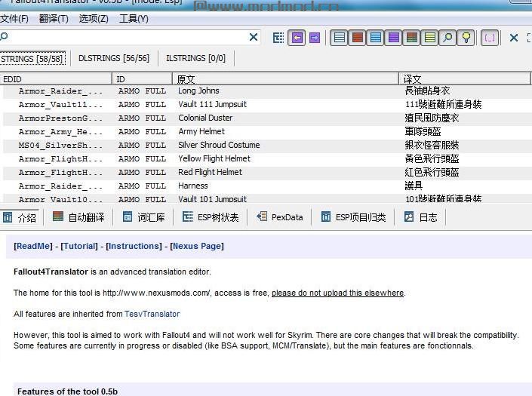Click the 词汇库 tab icon
532x396 pixels.
[x=128, y=216]
